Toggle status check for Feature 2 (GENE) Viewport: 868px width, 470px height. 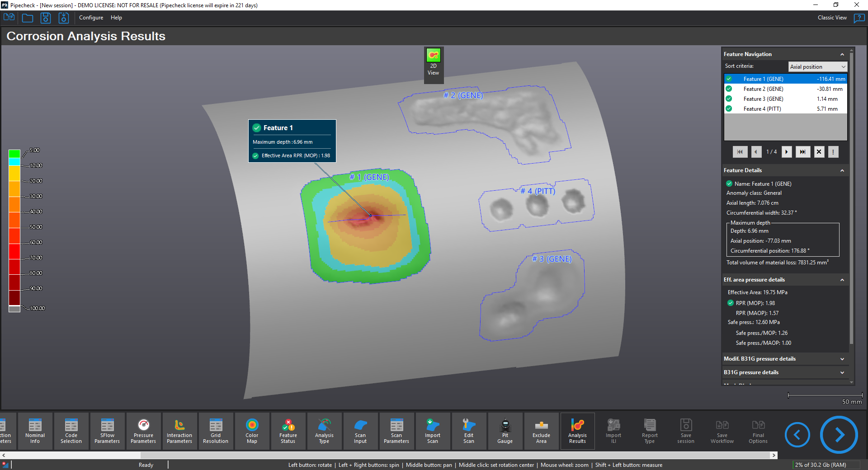tap(729, 89)
